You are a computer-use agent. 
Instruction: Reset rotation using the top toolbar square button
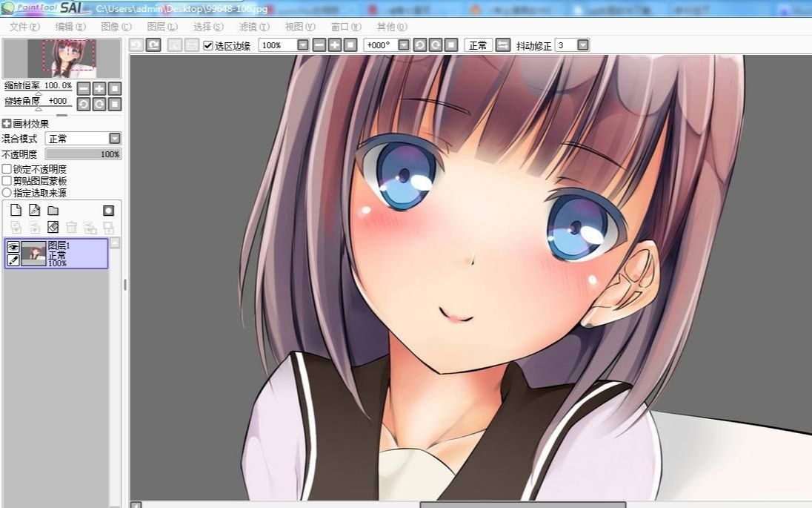click(x=451, y=45)
